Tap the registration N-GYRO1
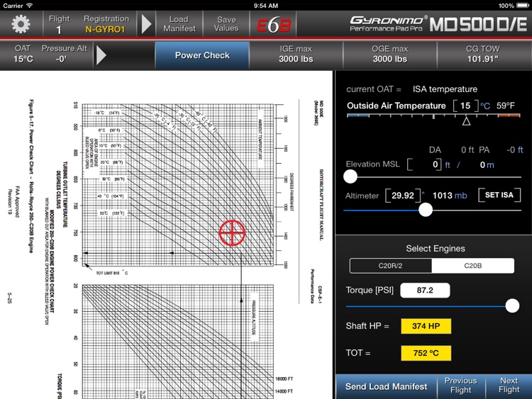The height and width of the screenshot is (399, 532). [105, 30]
